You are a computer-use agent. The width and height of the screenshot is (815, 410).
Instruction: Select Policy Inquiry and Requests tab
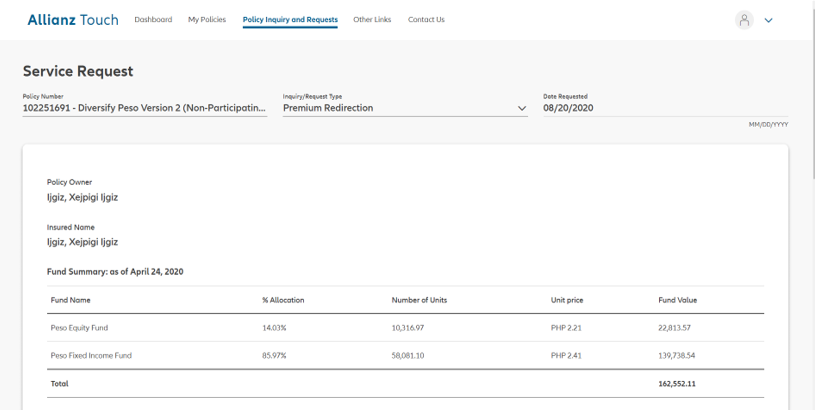click(290, 20)
